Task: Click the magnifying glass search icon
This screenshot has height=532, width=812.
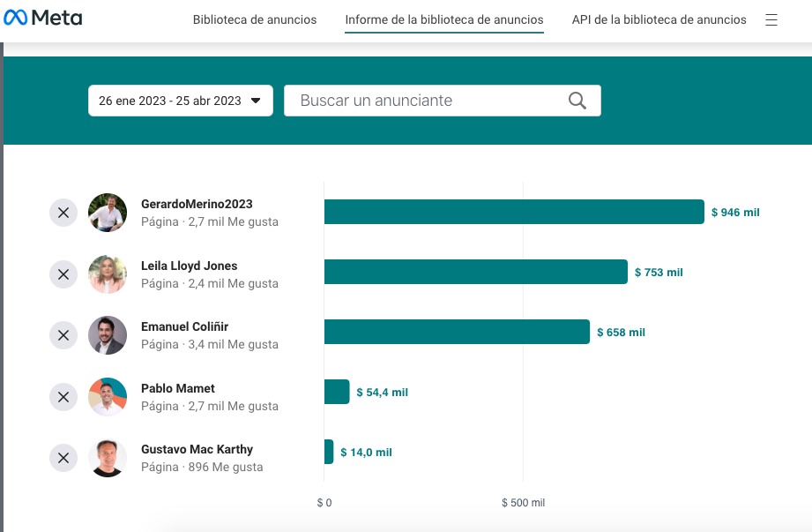Action: point(577,101)
